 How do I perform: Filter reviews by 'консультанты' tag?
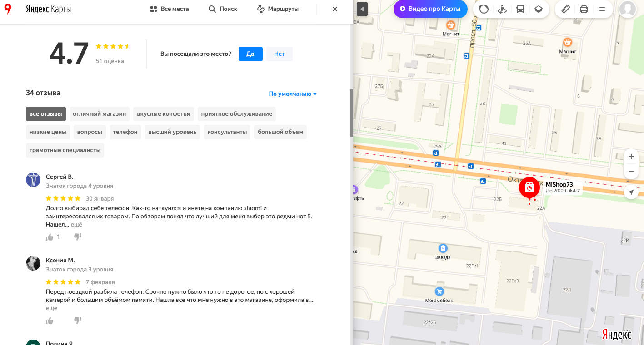pos(227,132)
